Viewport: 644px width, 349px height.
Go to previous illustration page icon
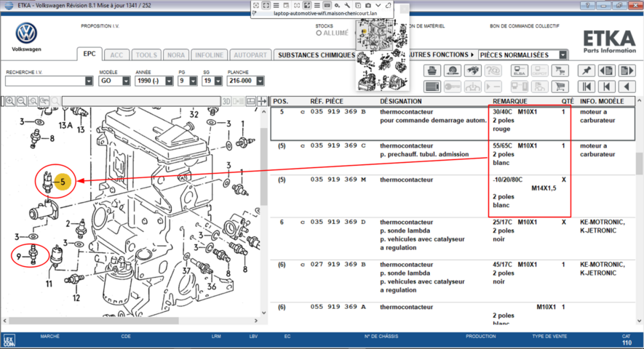pos(607,71)
